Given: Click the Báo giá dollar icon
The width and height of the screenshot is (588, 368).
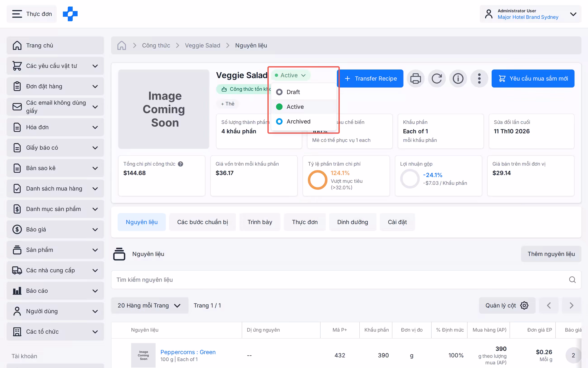Looking at the screenshot, I should (x=17, y=229).
